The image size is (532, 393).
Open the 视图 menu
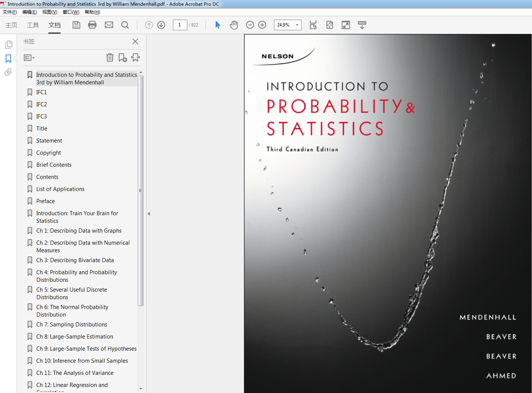50,12
